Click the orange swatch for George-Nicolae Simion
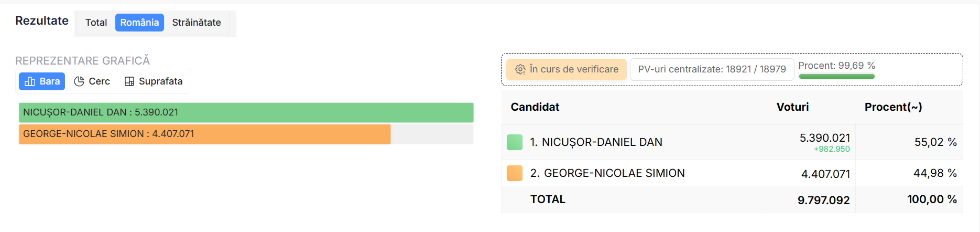This screenshot has height=232, width=980. click(515, 173)
